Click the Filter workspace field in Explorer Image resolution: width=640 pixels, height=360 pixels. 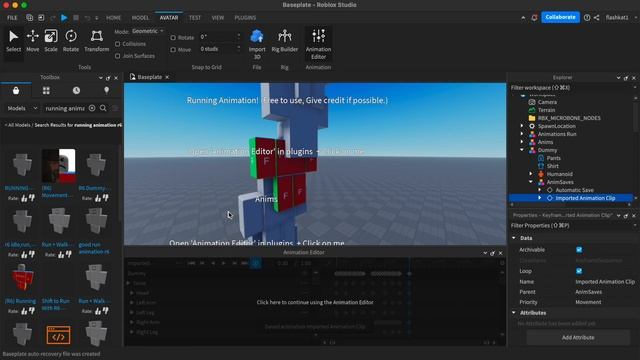(x=571, y=87)
